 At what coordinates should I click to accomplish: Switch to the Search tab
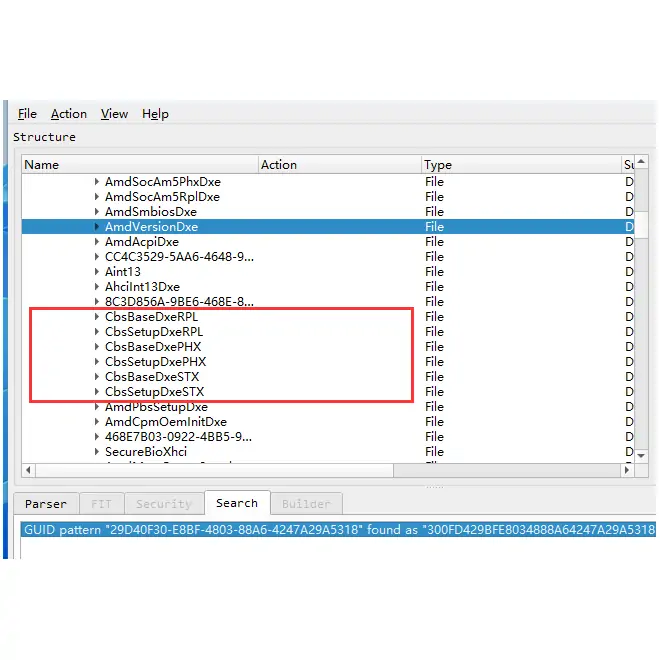237,503
